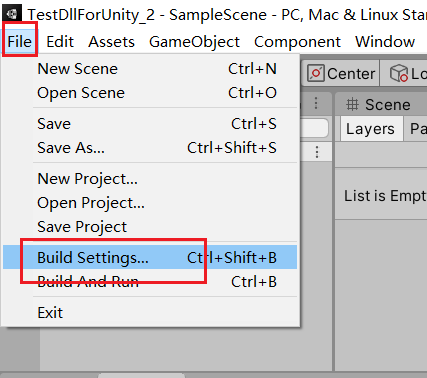Image resolution: width=427 pixels, height=378 pixels.
Task: Open the upper panel three-dot options menu
Action: 316,103
